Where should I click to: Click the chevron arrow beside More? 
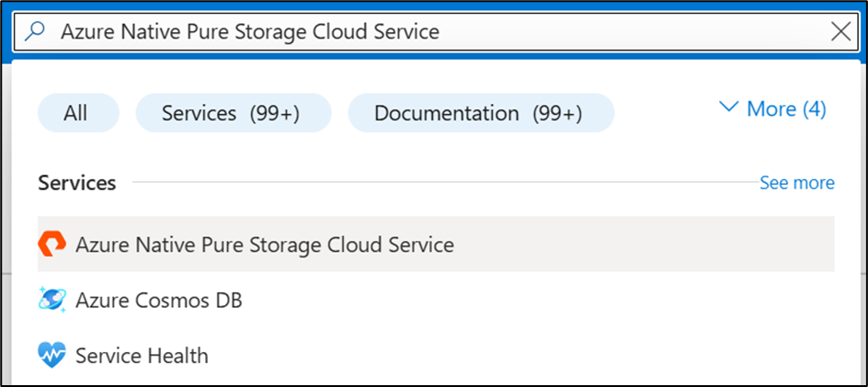(729, 108)
